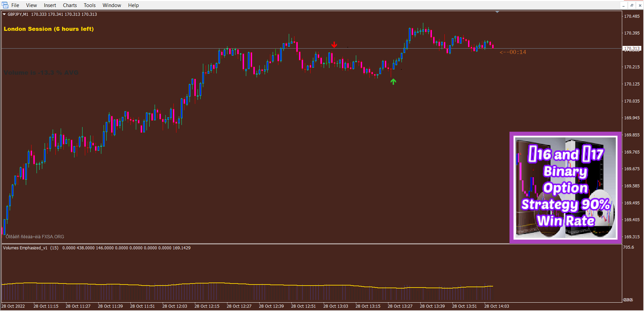Open the Tools menu

[90, 5]
